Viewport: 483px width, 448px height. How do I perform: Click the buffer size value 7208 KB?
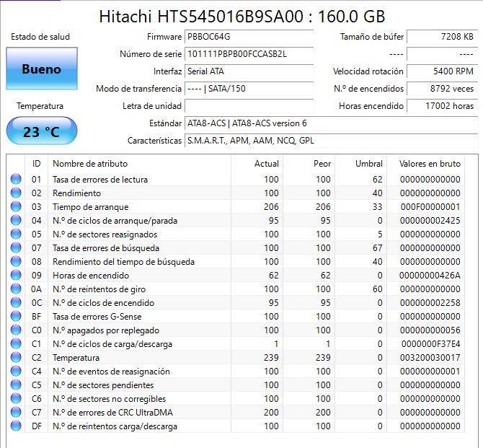pyautogui.click(x=442, y=37)
